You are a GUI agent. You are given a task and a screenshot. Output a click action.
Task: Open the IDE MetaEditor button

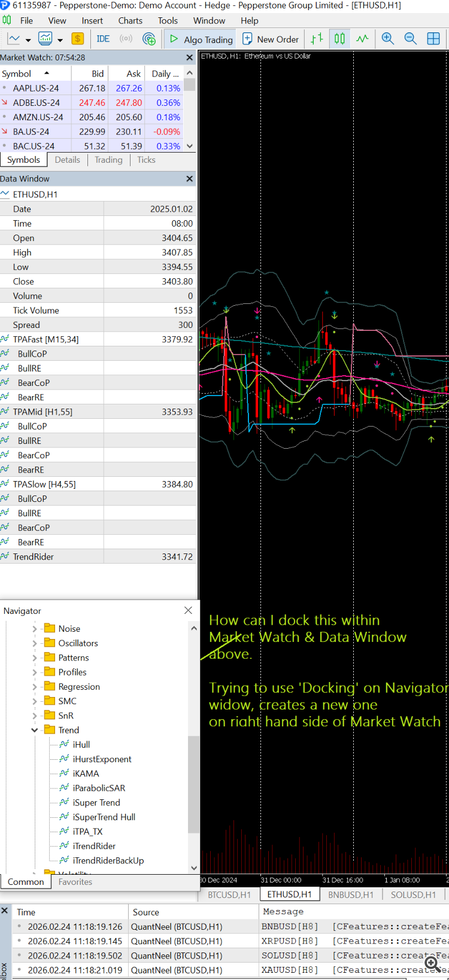tap(103, 39)
